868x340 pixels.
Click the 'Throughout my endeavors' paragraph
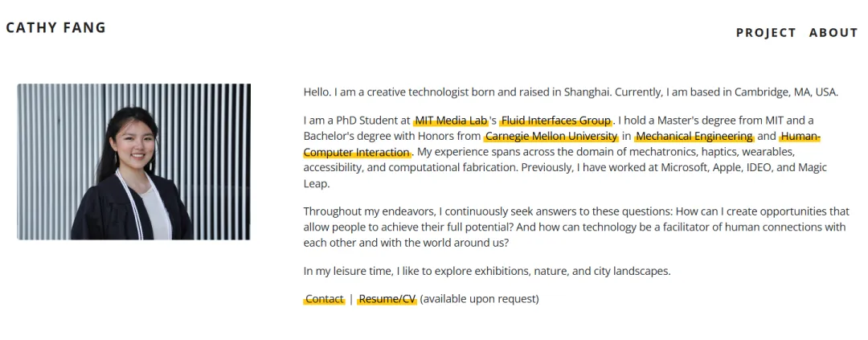point(575,227)
